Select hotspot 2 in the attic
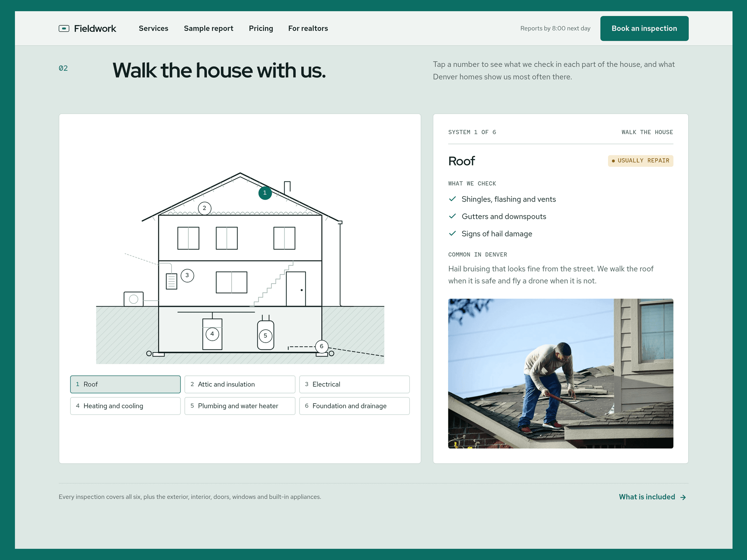747x560 pixels. [x=204, y=208]
